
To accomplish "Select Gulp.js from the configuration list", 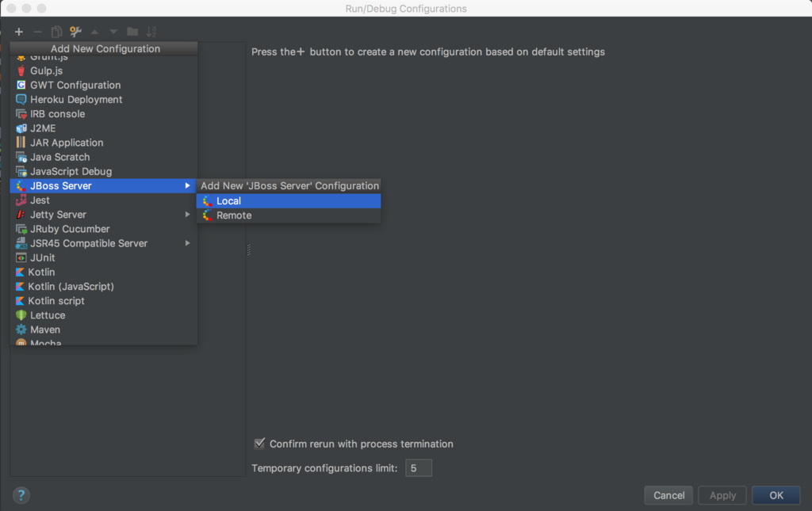I will coord(104,71).
